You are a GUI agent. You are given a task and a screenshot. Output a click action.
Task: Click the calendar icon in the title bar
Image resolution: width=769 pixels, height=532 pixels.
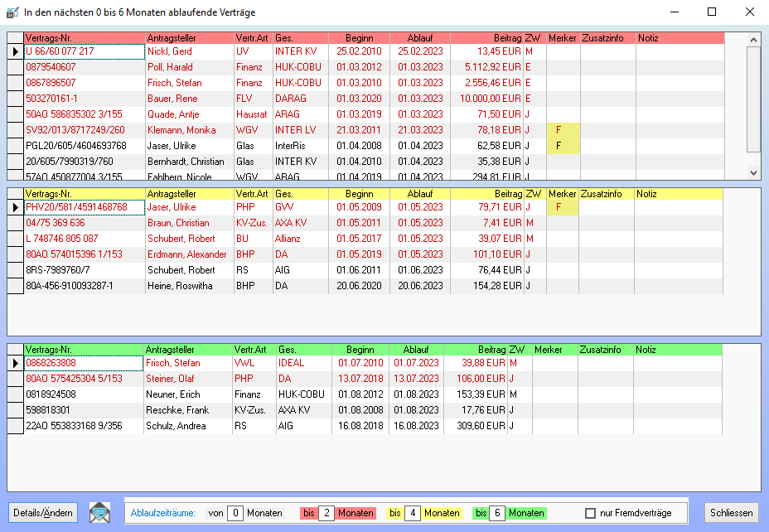tap(12, 12)
